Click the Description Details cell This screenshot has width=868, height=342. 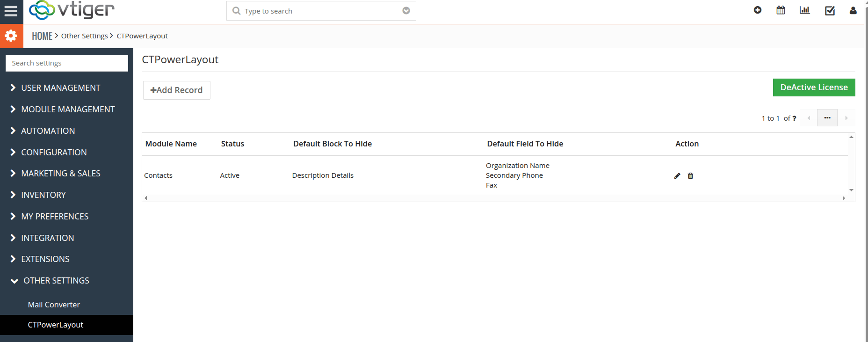[x=323, y=175]
